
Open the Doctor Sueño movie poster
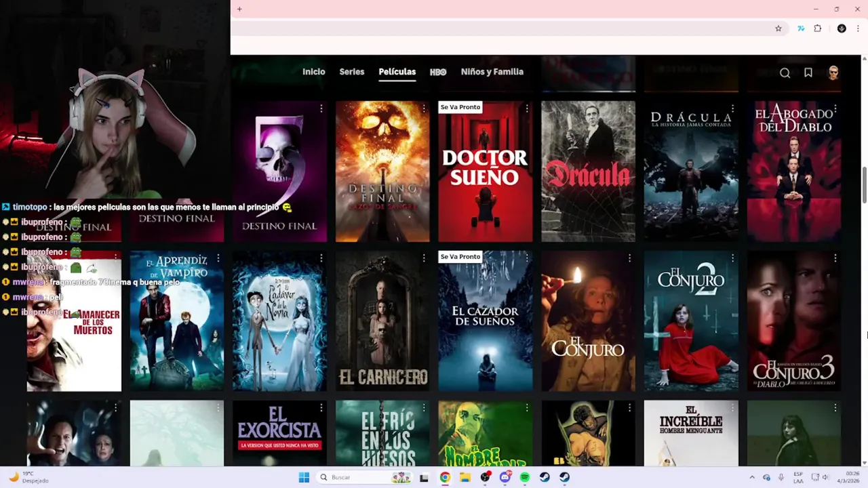click(485, 171)
